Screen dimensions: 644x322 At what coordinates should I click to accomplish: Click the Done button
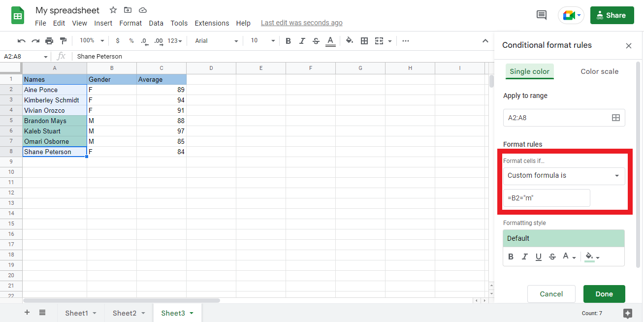point(604,294)
